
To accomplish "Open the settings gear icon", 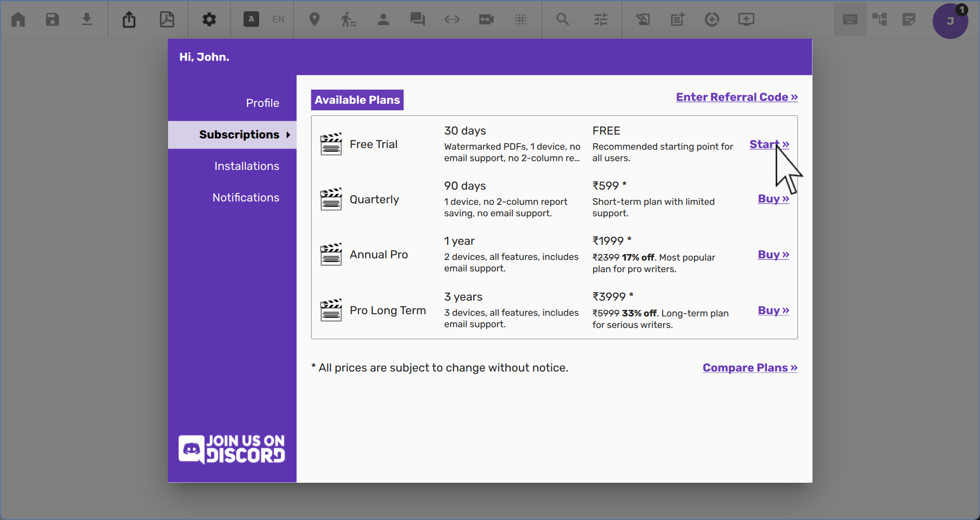I will 209,20.
